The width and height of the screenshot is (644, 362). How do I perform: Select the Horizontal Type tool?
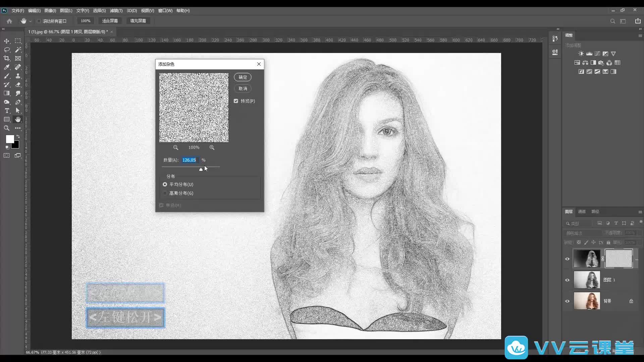tap(7, 111)
